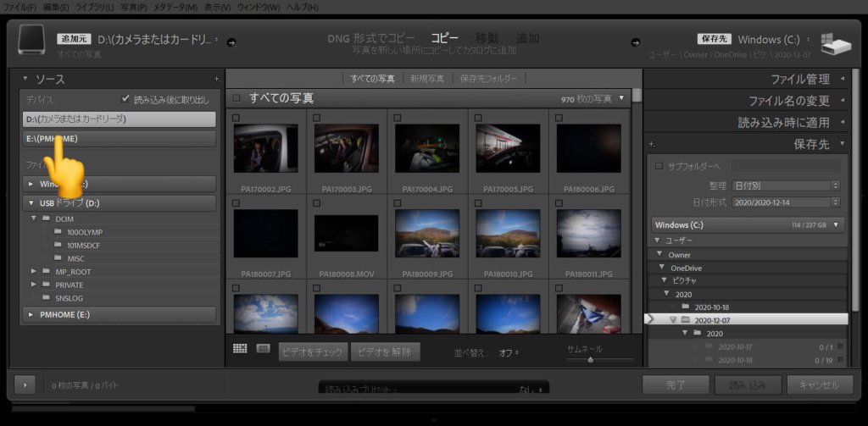Open the 日付形式 dropdown
868x426 pixels.
click(786, 202)
